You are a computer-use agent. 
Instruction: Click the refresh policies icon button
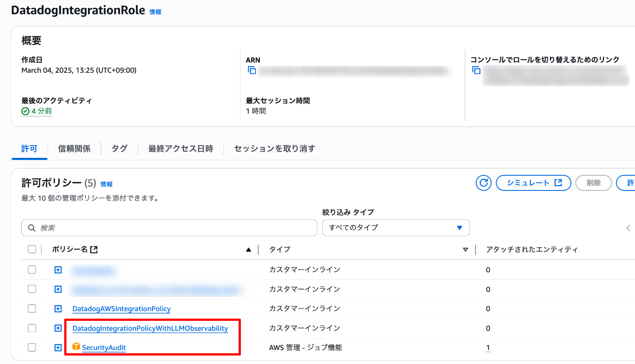tap(483, 183)
